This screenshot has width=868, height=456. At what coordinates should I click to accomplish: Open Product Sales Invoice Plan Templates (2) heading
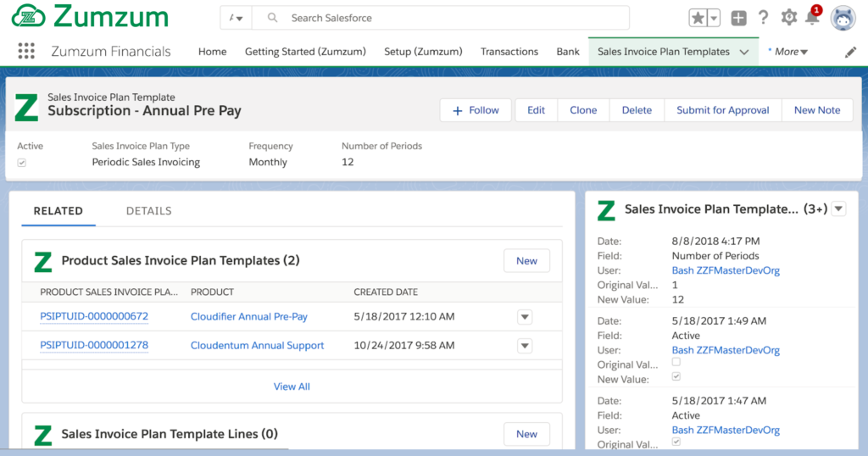[181, 261]
